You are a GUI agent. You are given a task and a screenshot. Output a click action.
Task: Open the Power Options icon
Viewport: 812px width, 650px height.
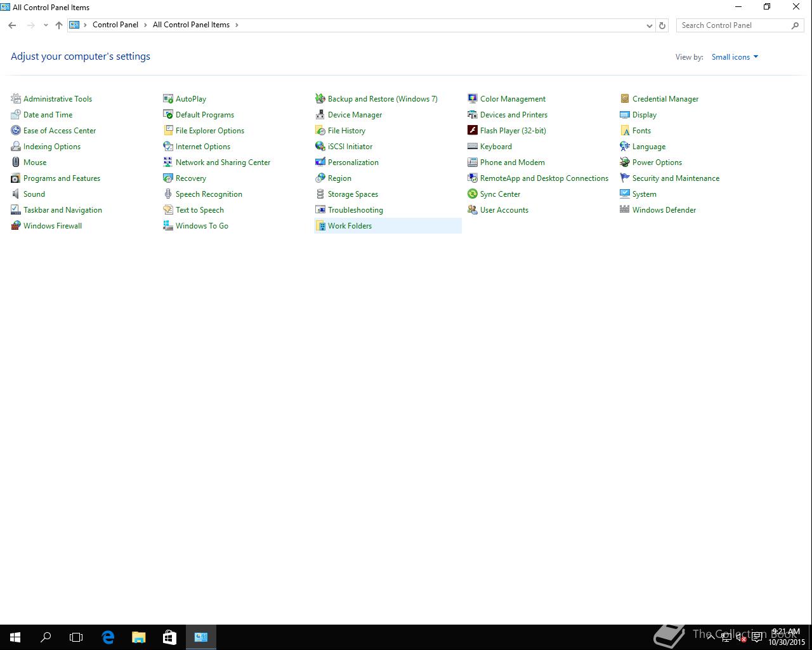click(625, 162)
